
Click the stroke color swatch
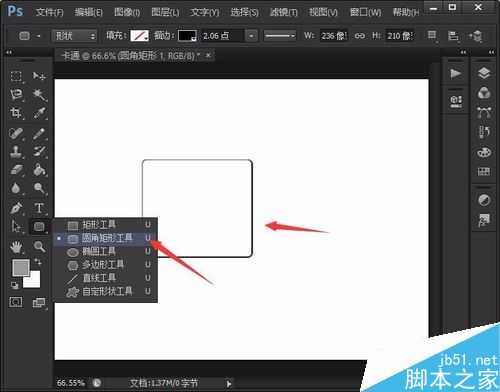click(187, 35)
